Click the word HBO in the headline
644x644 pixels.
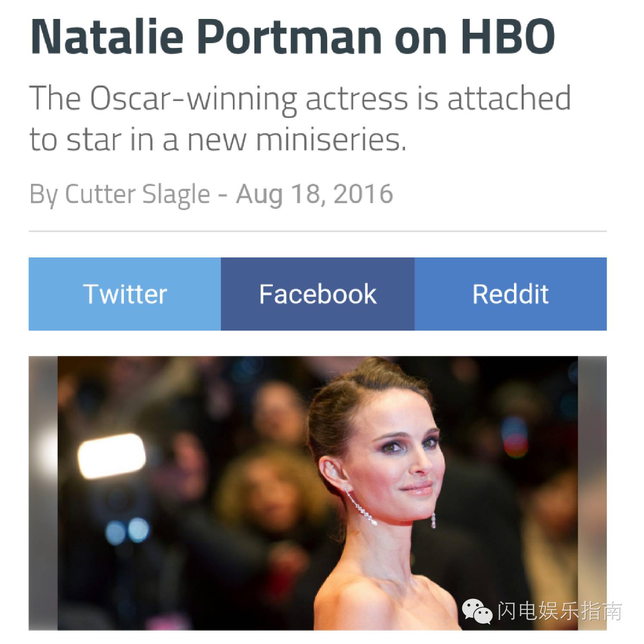[x=507, y=37]
